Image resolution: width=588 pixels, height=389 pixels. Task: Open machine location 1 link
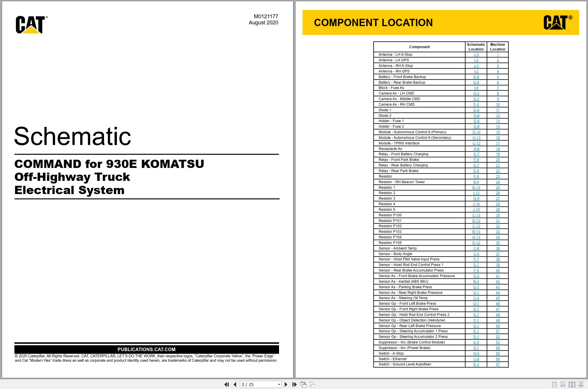point(498,55)
